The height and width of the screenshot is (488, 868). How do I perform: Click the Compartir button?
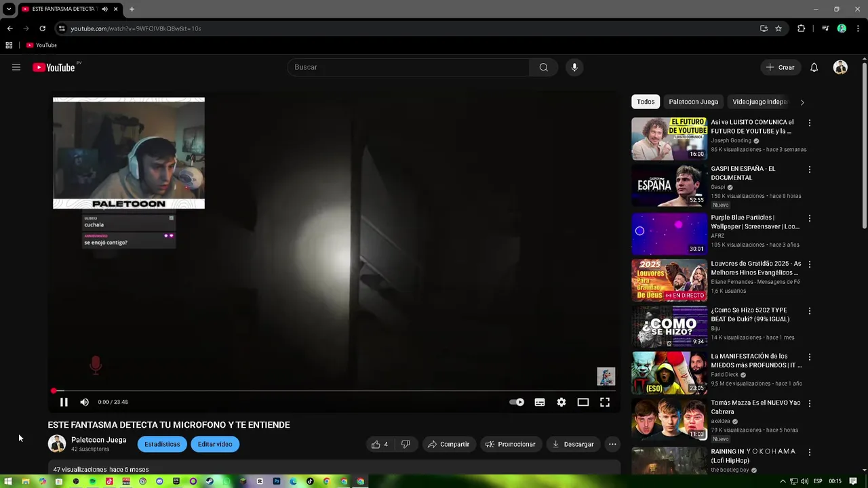pos(448,444)
